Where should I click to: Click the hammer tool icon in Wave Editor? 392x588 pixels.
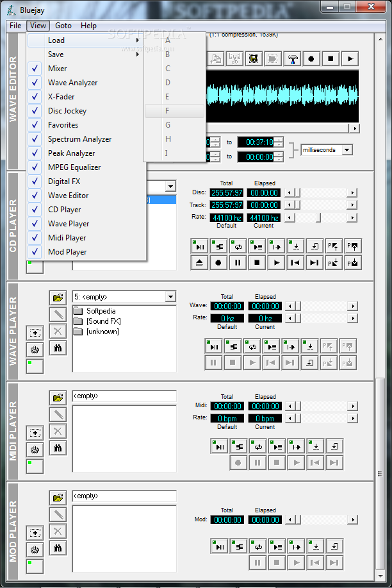pos(292,59)
